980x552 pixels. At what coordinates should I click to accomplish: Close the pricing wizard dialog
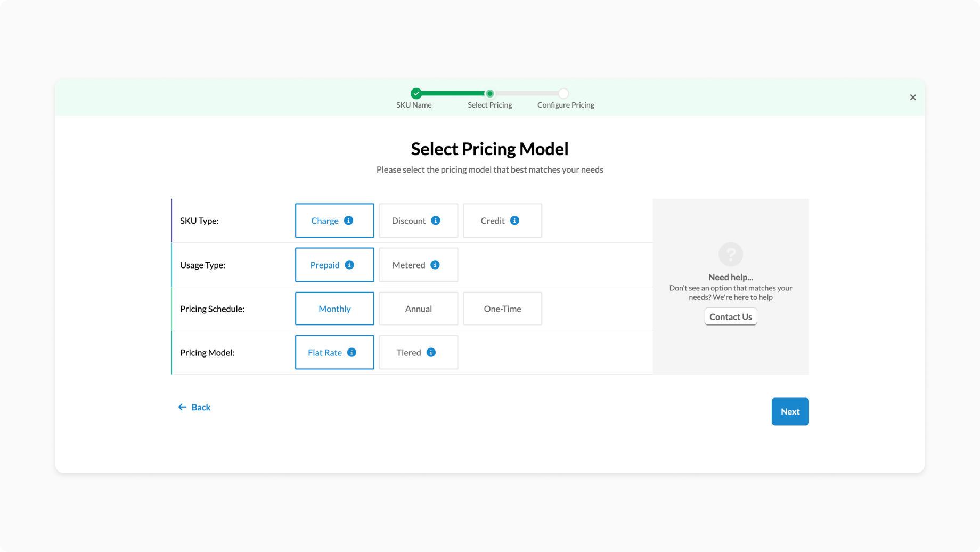[913, 97]
